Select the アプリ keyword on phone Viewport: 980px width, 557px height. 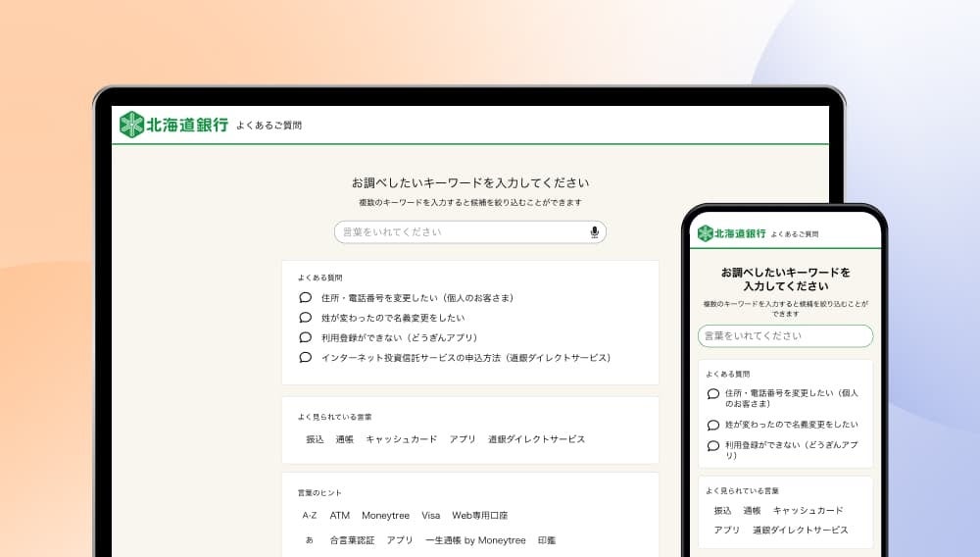click(727, 531)
